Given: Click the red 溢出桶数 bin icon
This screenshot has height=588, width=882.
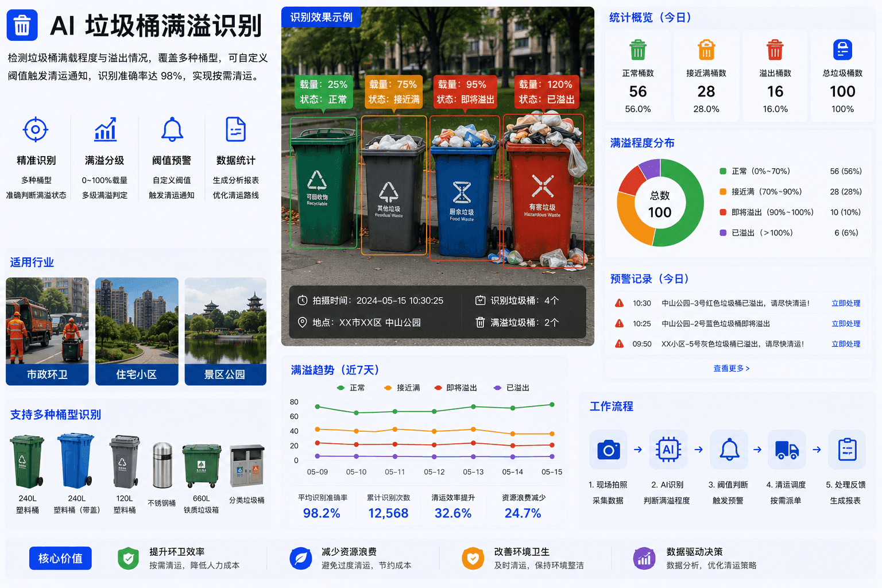Looking at the screenshot, I should 775,50.
